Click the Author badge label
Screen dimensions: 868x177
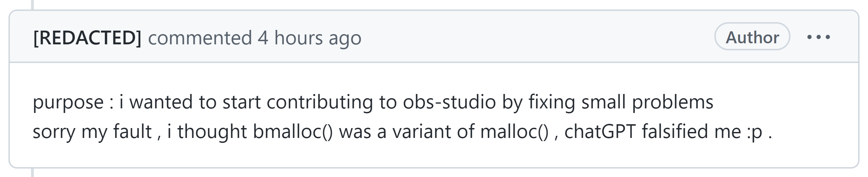click(752, 37)
